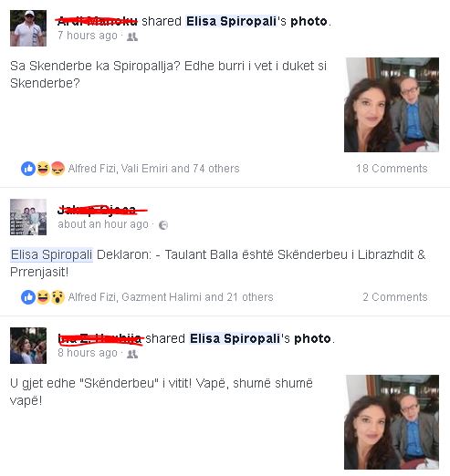View Alfred Fizi, Gazment Halimi and 21 others
The image size is (450, 476).
(171, 297)
